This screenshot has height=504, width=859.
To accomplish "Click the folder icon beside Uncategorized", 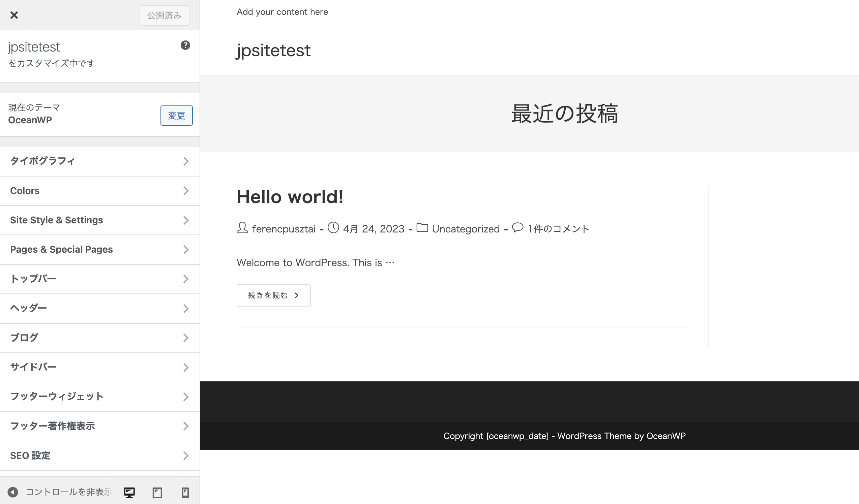I will click(423, 228).
